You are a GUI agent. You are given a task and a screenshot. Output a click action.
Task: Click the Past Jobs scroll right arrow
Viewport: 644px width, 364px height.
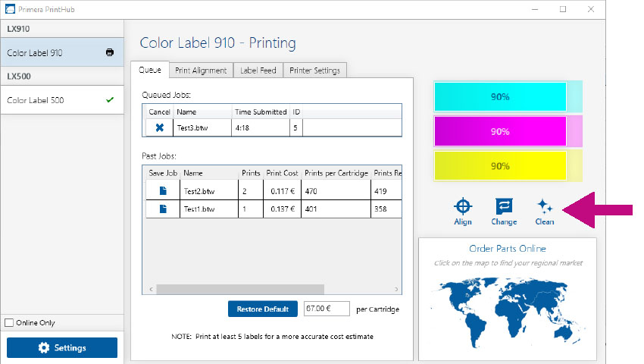(396, 289)
